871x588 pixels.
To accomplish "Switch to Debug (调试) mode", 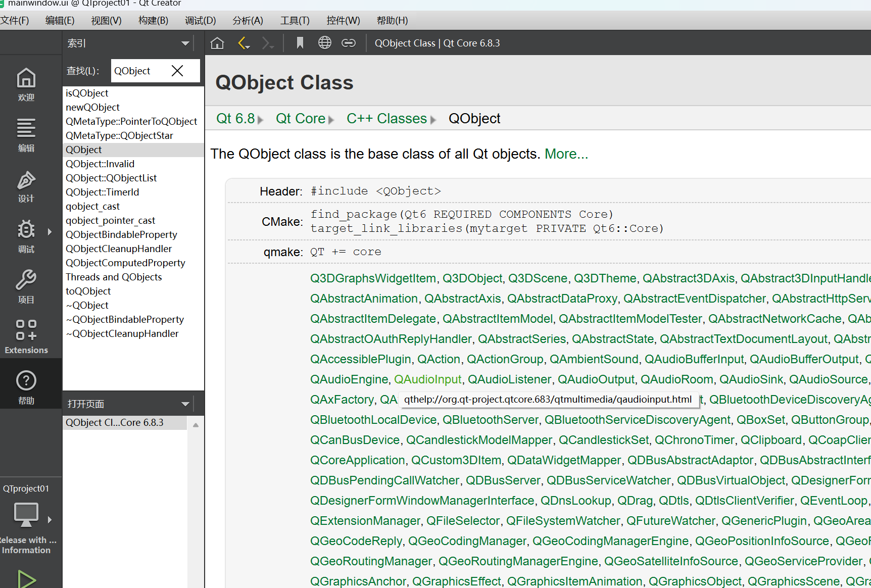I will pos(26,236).
